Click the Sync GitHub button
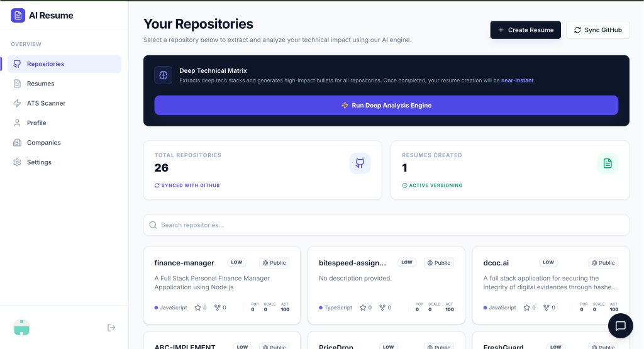The height and width of the screenshot is (349, 644). coord(597,30)
